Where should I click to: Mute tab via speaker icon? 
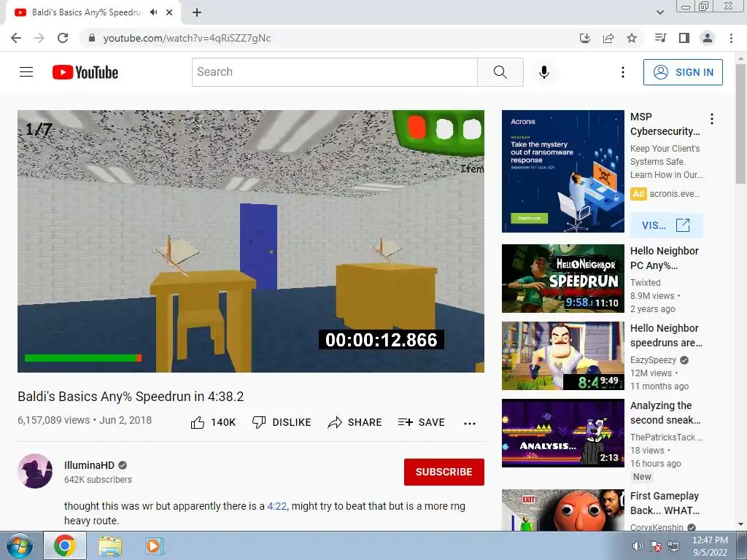pyautogui.click(x=153, y=12)
